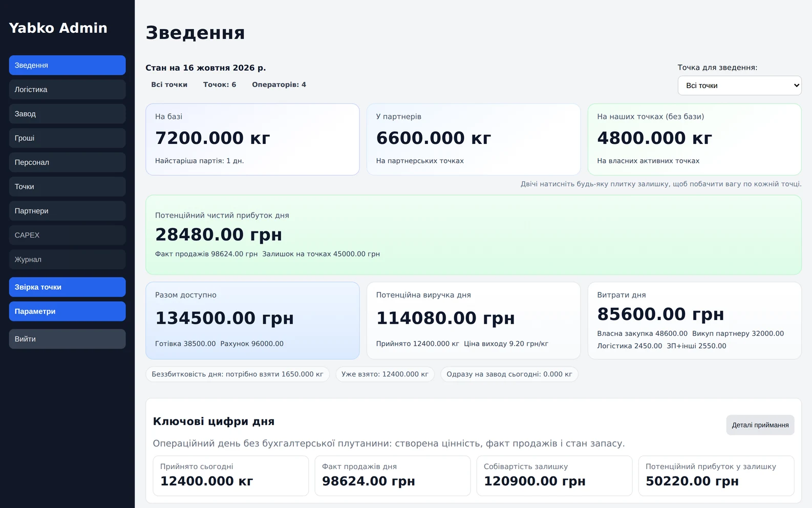
Task: Click the Прийнято сьогодні metric card
Action: (x=231, y=476)
